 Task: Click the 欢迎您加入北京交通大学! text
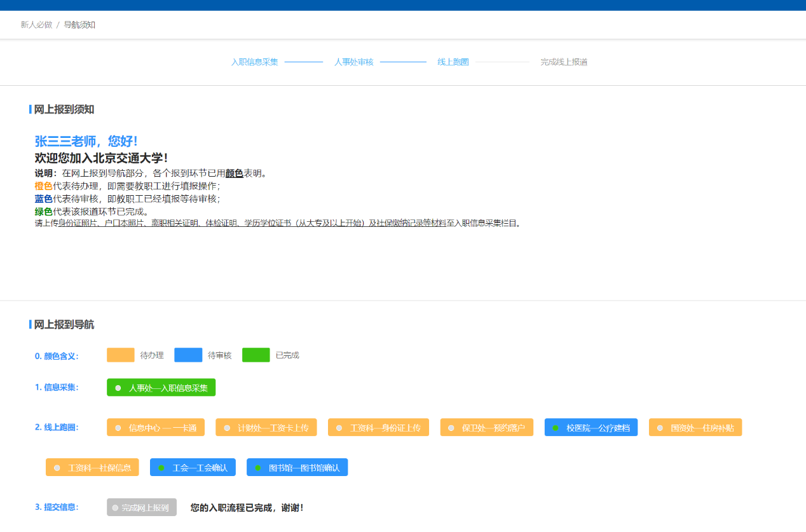(x=101, y=158)
